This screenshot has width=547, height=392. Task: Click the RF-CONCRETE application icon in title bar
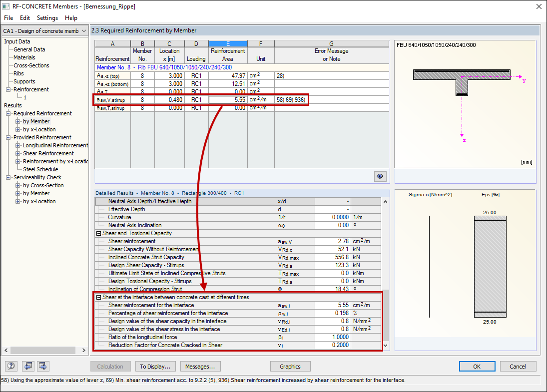[6, 6]
